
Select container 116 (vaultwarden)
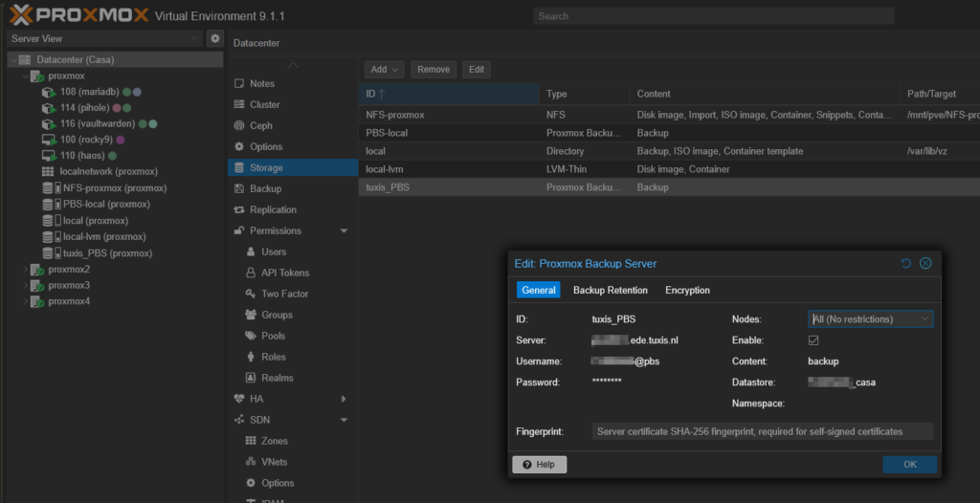pyautogui.click(x=98, y=123)
